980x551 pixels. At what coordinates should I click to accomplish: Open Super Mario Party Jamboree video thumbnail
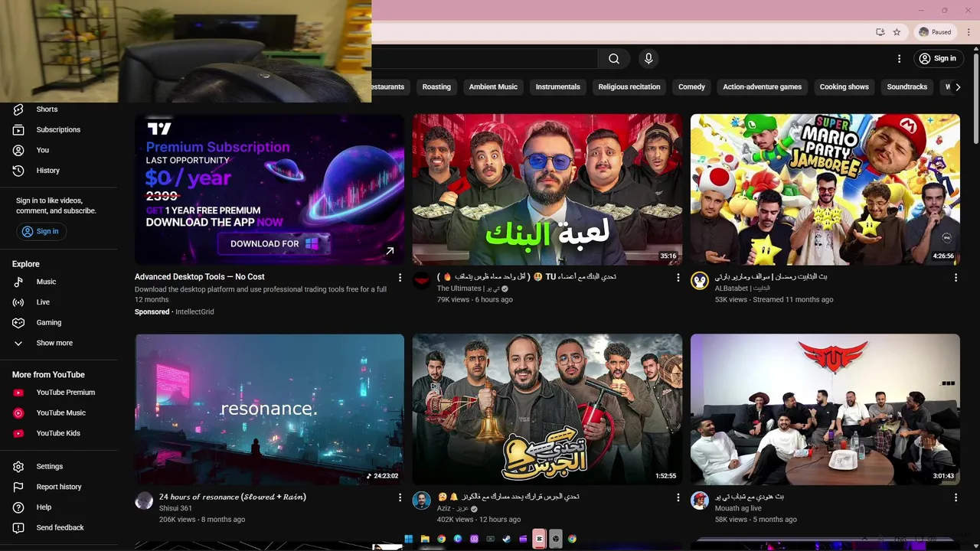coord(825,190)
